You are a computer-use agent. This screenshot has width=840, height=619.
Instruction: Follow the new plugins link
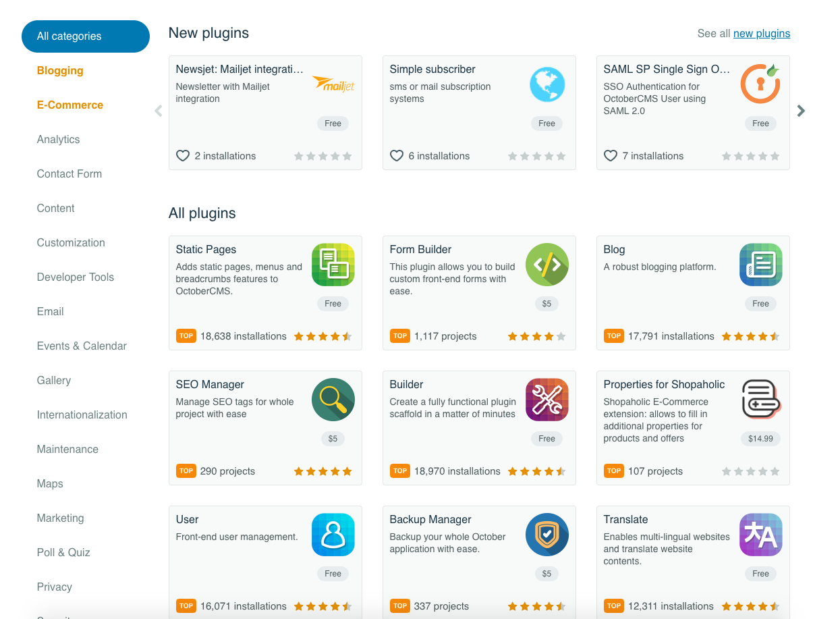click(x=762, y=33)
